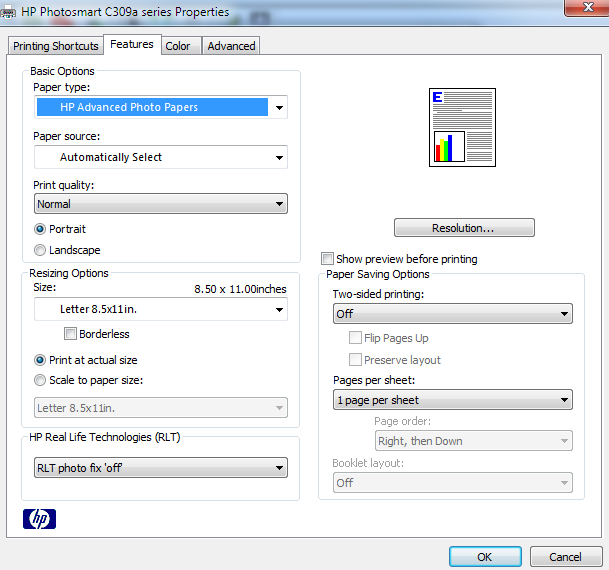
Task: Open the Print quality dropdown
Action: (x=161, y=204)
